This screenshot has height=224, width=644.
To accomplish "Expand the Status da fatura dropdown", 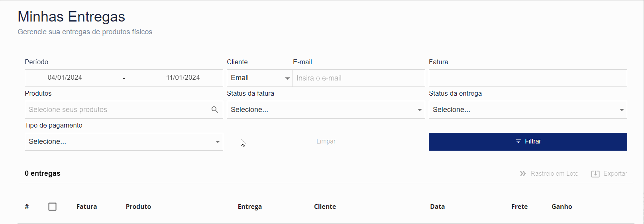I will coord(326,110).
